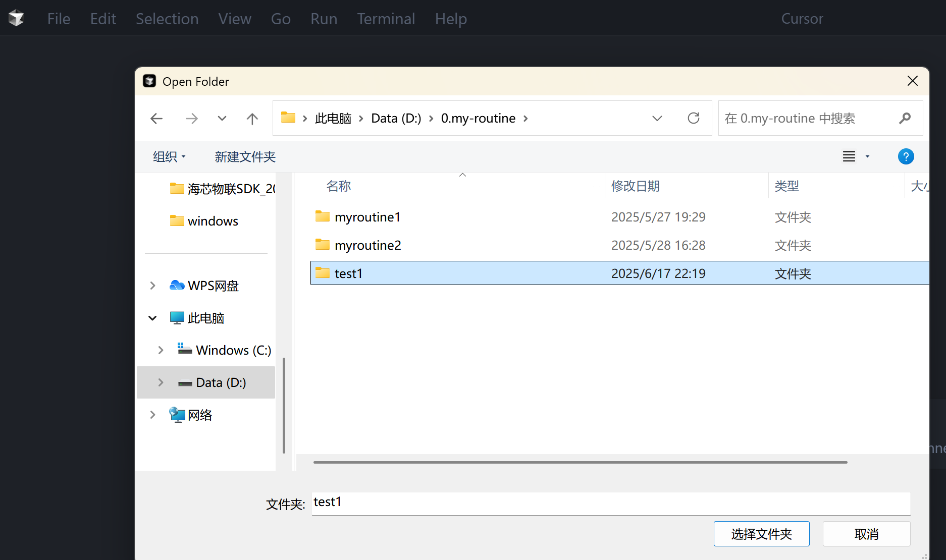946x560 pixels.
Task: Open the Terminal menu
Action: click(x=386, y=19)
